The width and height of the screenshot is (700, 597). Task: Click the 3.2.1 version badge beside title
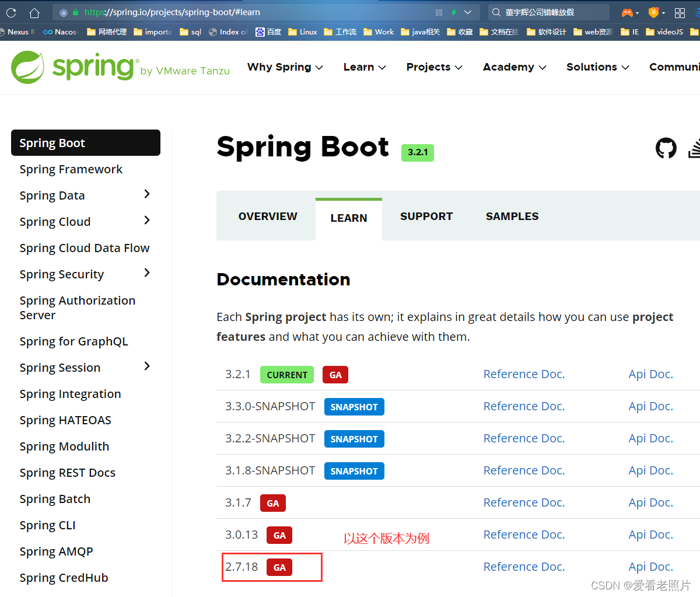click(x=418, y=152)
